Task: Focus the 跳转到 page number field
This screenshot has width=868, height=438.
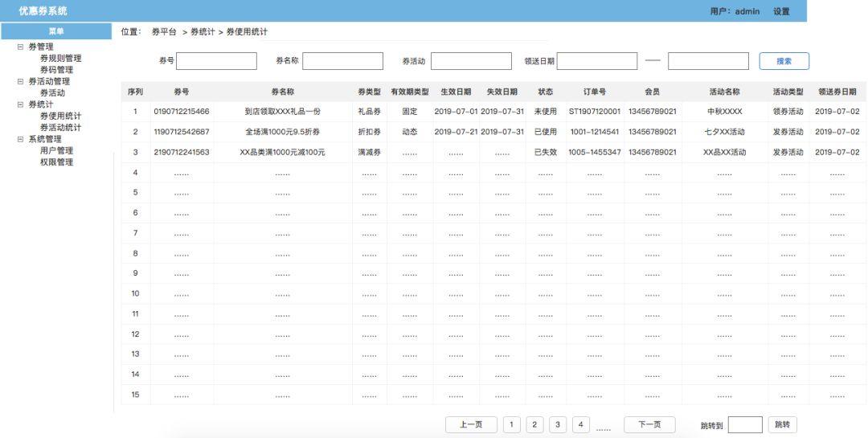Action: (x=745, y=425)
